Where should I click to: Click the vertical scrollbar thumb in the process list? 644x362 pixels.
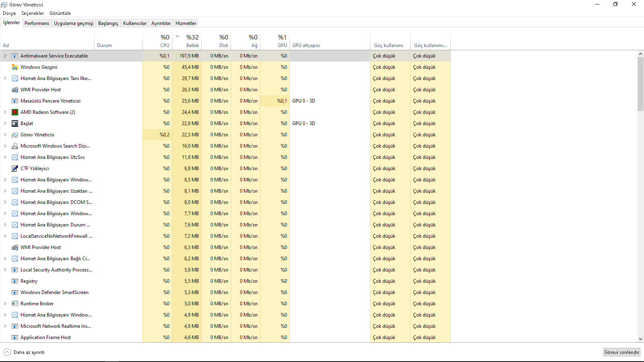pos(640,84)
